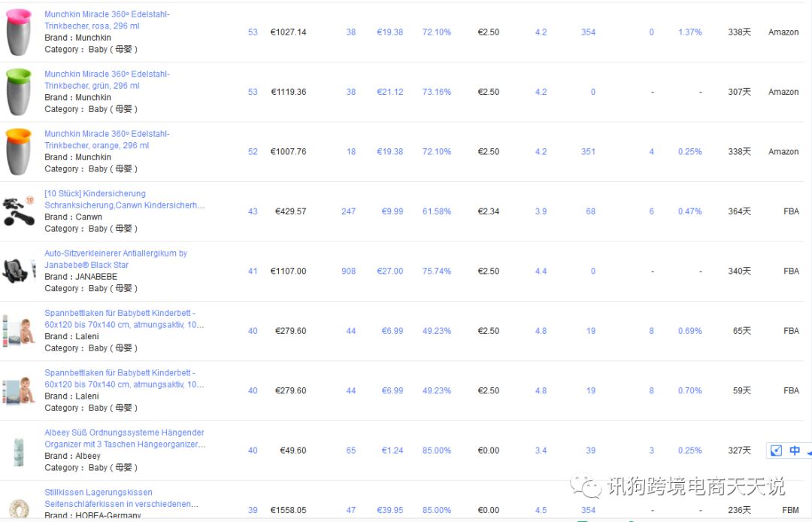Click the 1.37% rate in rosa cup row
Screen dimensions: 812x522
pyautogui.click(x=689, y=32)
